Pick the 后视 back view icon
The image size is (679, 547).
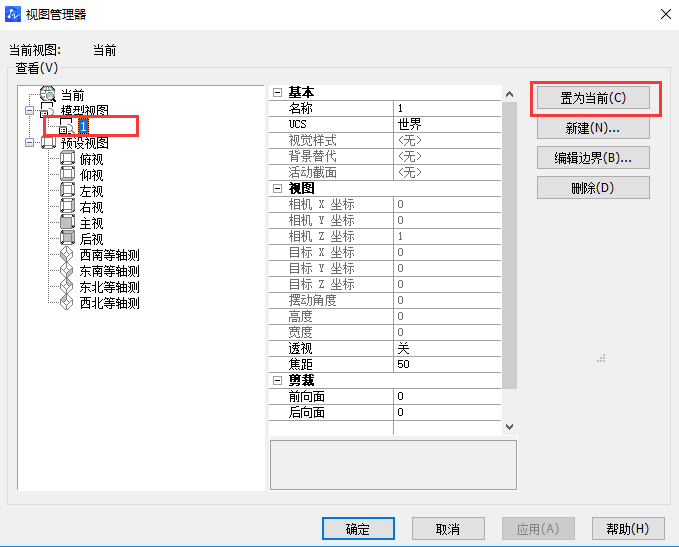coord(68,239)
